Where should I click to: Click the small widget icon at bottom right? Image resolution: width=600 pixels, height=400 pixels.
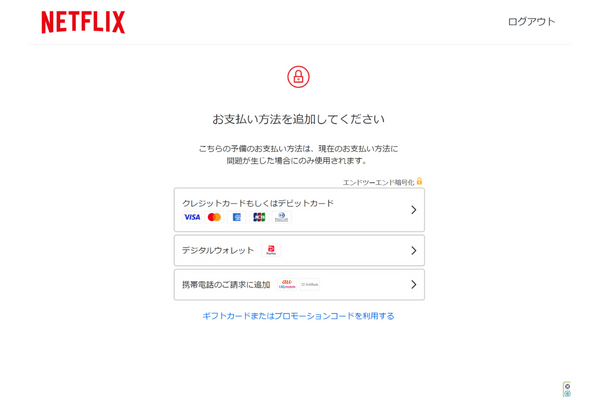coord(567,389)
